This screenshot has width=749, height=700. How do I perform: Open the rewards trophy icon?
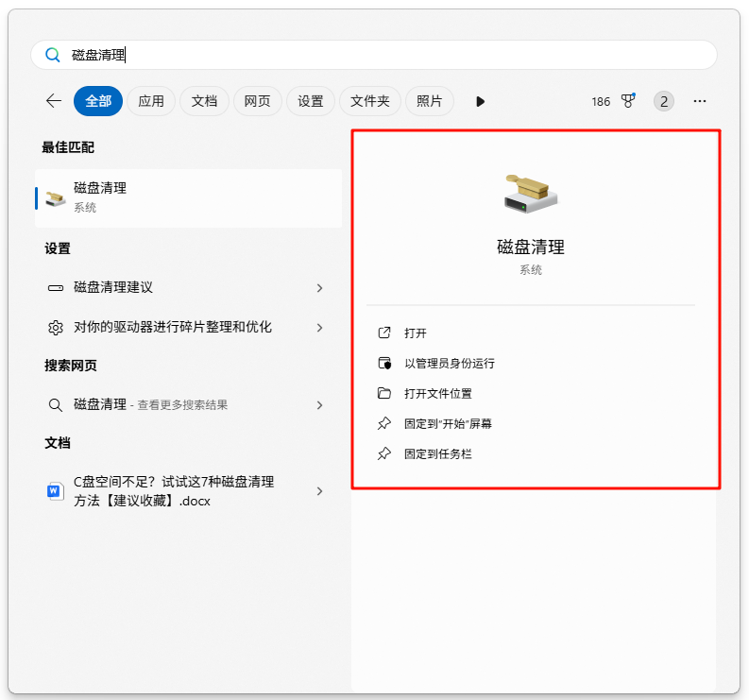pyautogui.click(x=628, y=101)
